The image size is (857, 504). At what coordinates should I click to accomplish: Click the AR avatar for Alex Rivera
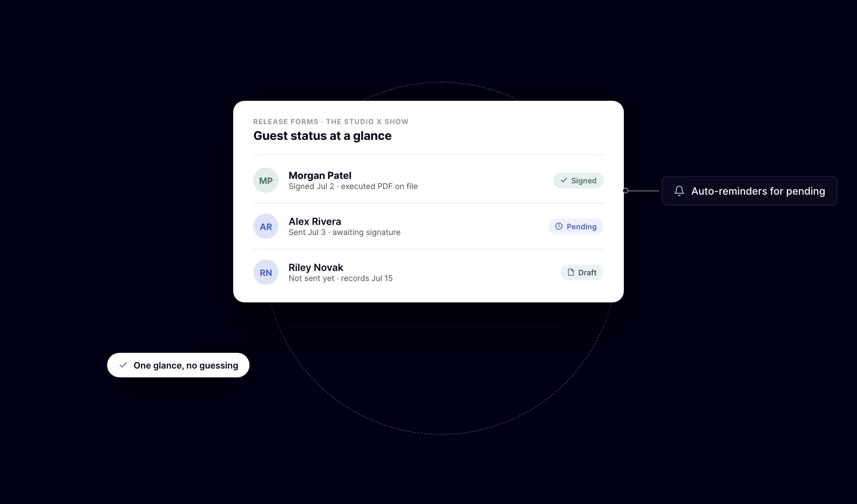pos(266,226)
